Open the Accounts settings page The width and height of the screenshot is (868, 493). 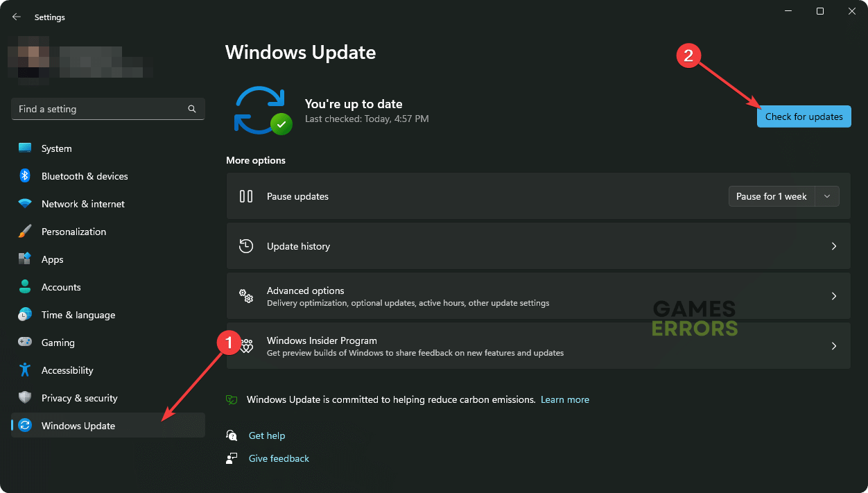[108, 287]
